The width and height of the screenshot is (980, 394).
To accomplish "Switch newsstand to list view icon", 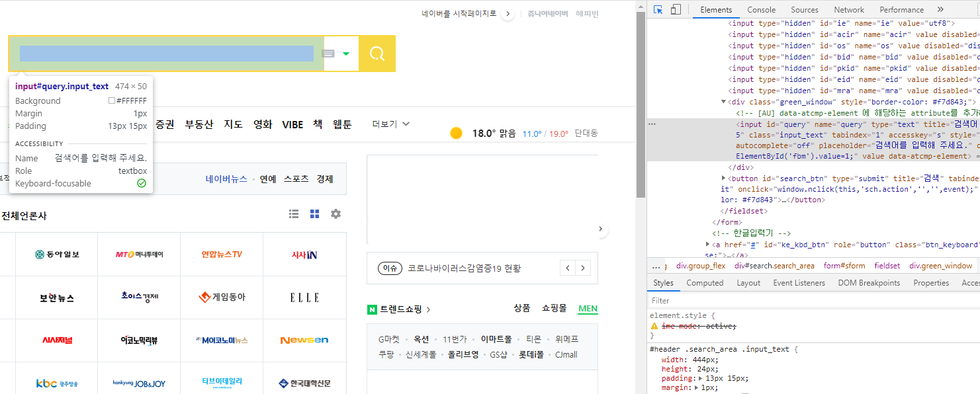I will pyautogui.click(x=294, y=214).
